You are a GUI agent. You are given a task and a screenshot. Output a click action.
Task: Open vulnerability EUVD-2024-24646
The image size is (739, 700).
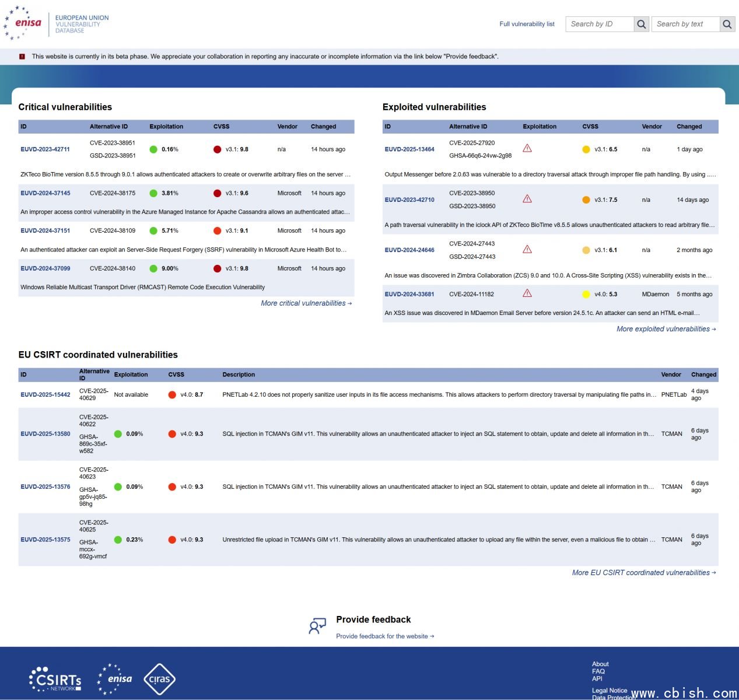(x=409, y=250)
